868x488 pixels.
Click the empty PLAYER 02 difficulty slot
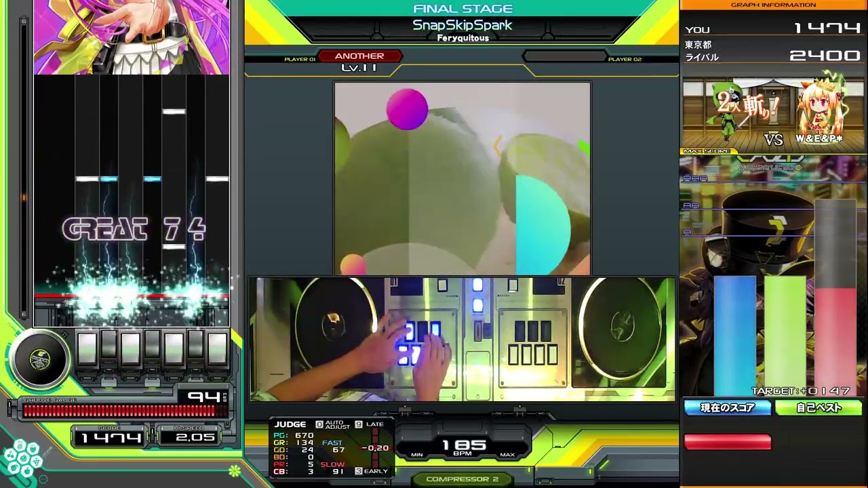click(x=564, y=56)
